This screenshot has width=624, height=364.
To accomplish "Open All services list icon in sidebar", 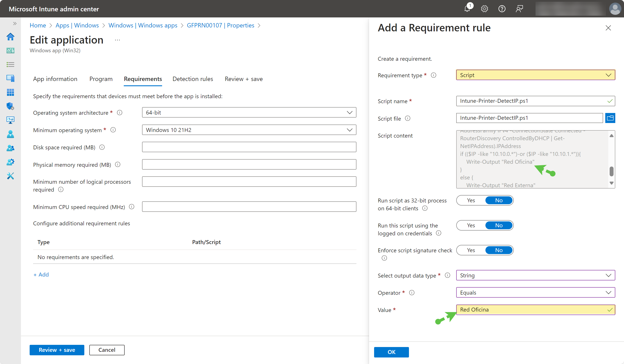I will pyautogui.click(x=10, y=65).
